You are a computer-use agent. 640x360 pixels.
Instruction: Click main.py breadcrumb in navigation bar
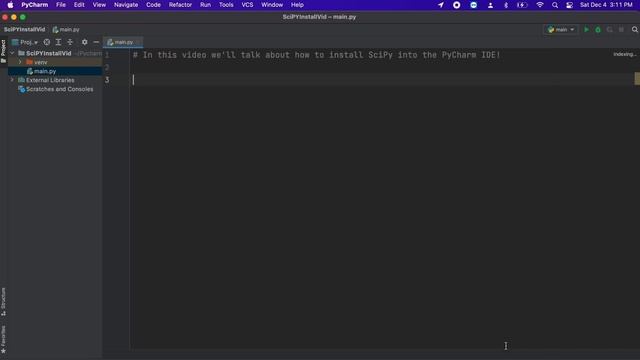(x=66, y=29)
